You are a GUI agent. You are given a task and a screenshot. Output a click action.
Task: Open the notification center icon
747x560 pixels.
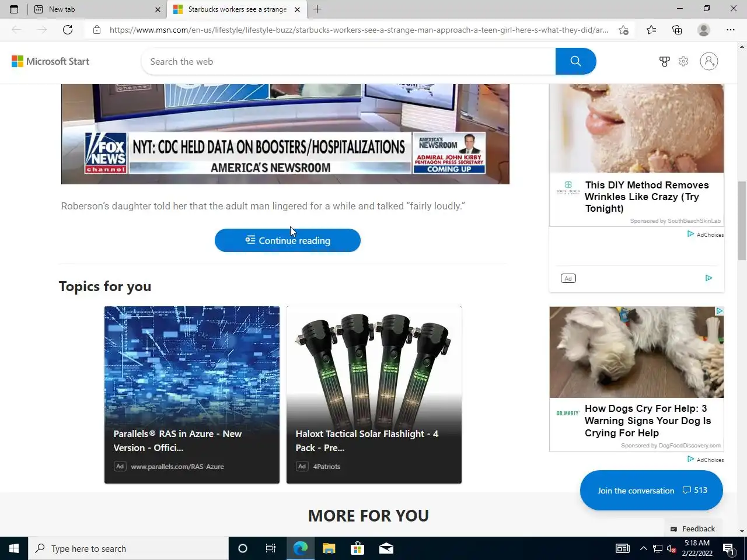click(729, 548)
